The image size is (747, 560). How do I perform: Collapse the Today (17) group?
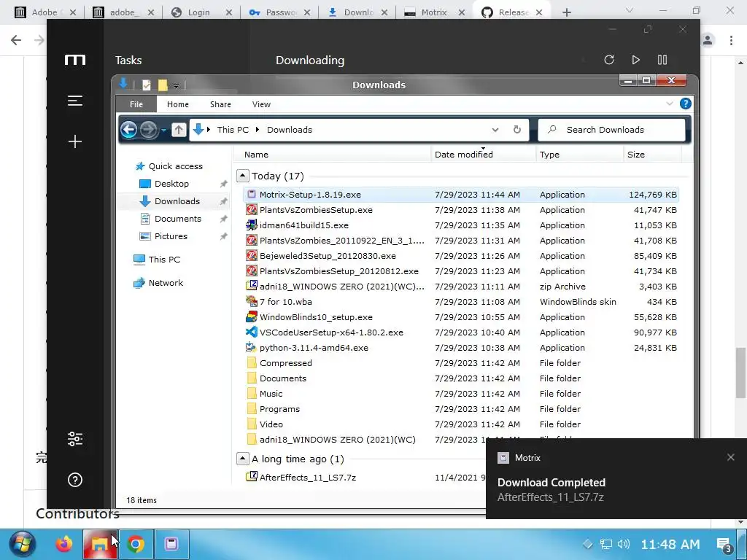[x=242, y=176]
